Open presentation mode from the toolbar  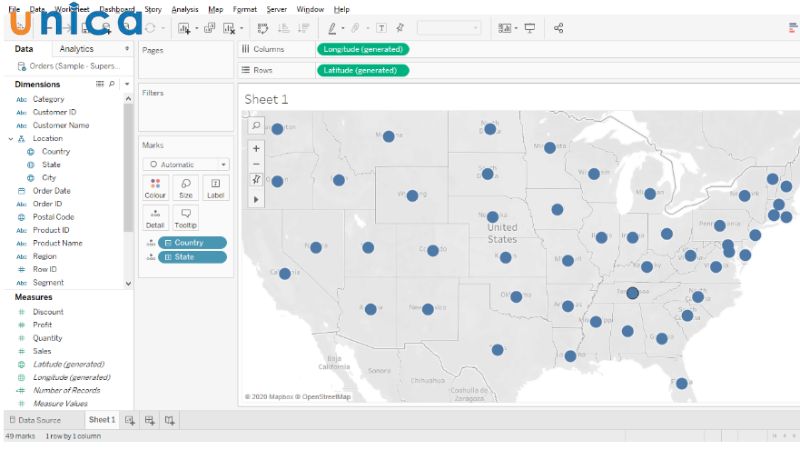pyautogui.click(x=530, y=28)
